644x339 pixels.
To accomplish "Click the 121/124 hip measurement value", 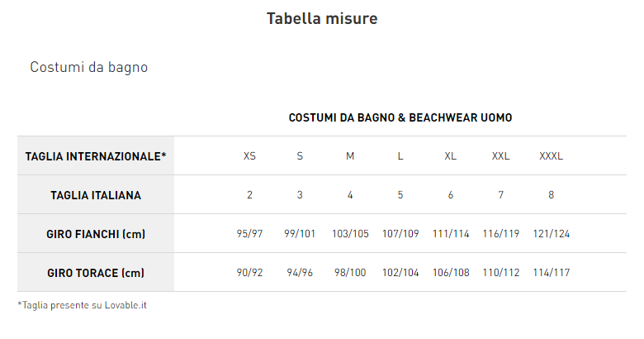I will pos(551,234).
